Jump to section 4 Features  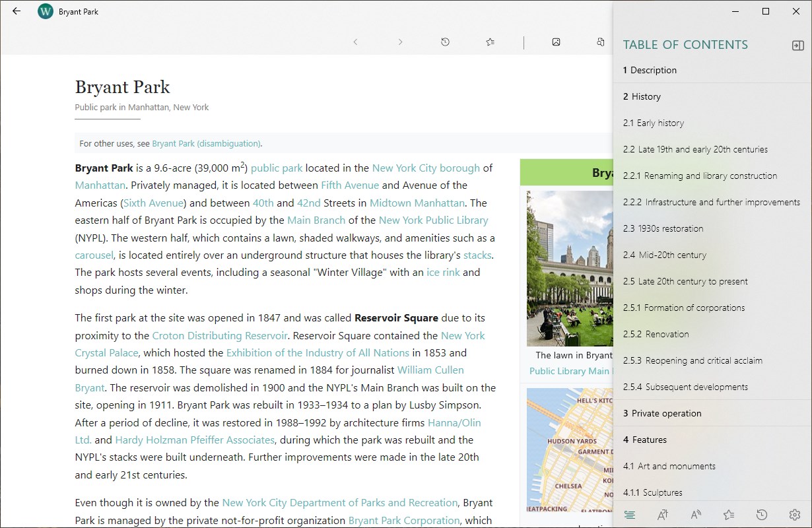click(712, 440)
